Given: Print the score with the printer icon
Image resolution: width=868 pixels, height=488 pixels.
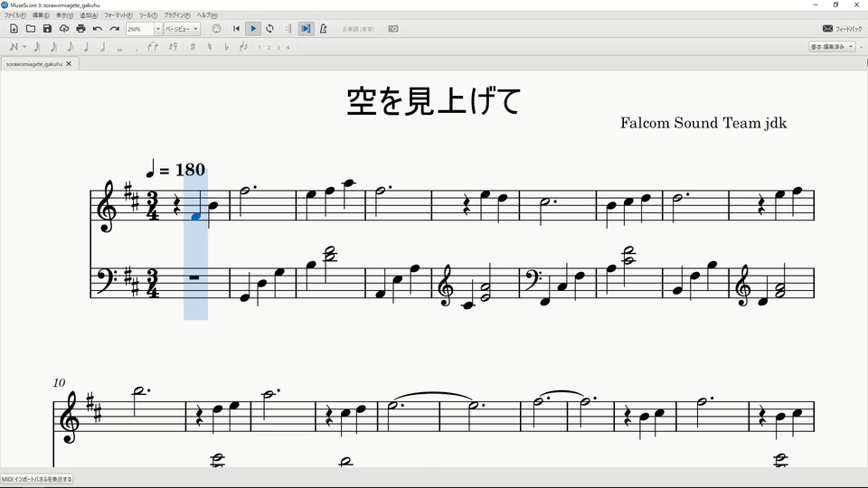Looking at the screenshot, I should [80, 29].
